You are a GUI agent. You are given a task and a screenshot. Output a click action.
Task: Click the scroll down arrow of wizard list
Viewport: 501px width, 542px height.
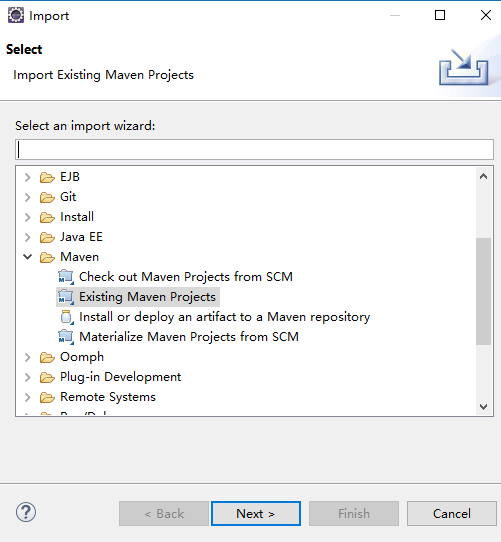[x=483, y=406]
